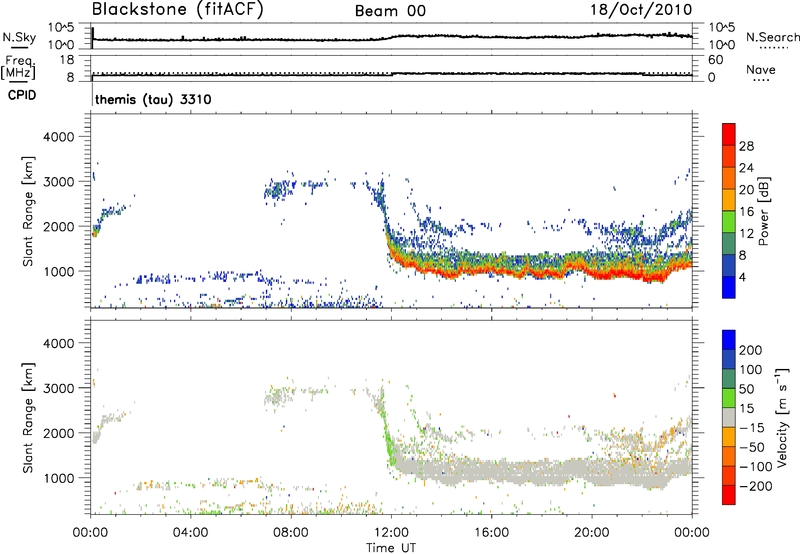
Task: Click the '16:00' time axis label
Action: pos(491,533)
